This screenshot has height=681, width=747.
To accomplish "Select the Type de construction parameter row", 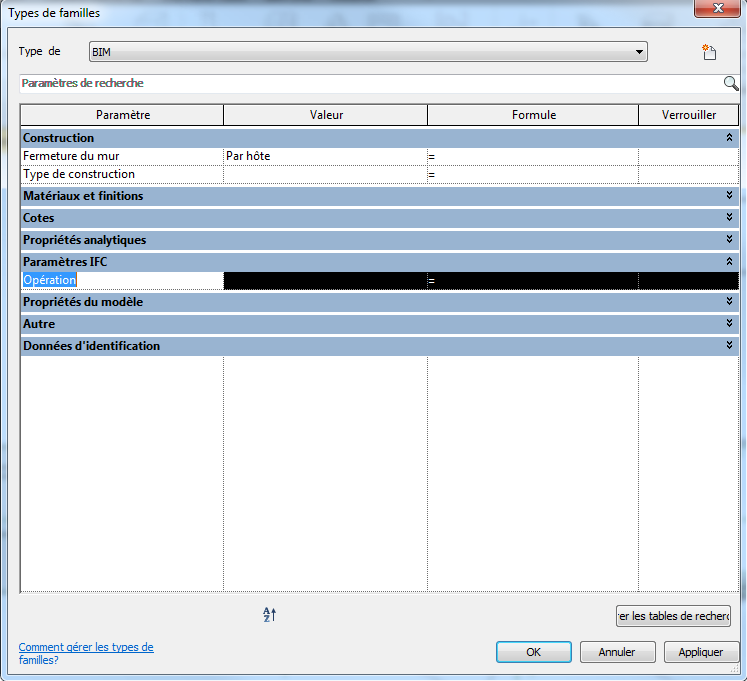I will pos(120,174).
